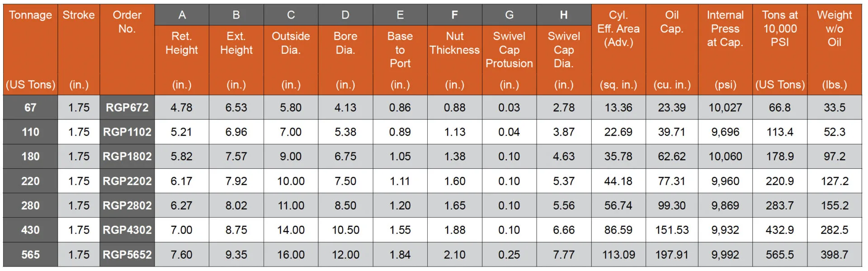Click the Ret. Height column header

pyautogui.click(x=182, y=43)
